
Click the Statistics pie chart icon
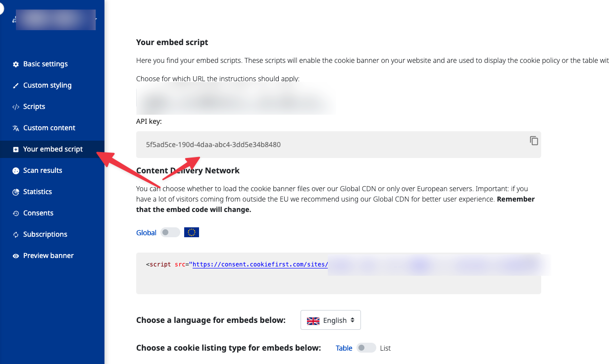(16, 192)
